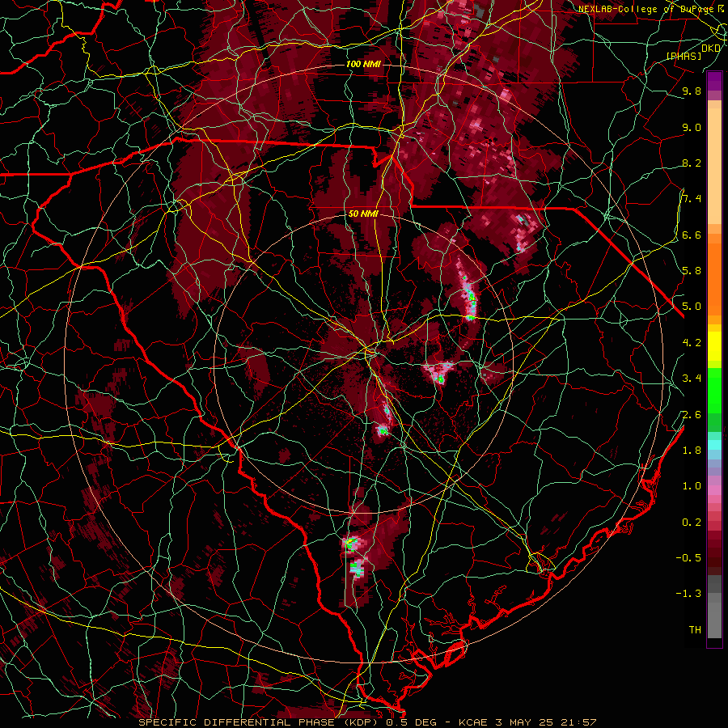728x728 pixels.
Task: Click the 7.4 legend value
Action: click(692, 199)
